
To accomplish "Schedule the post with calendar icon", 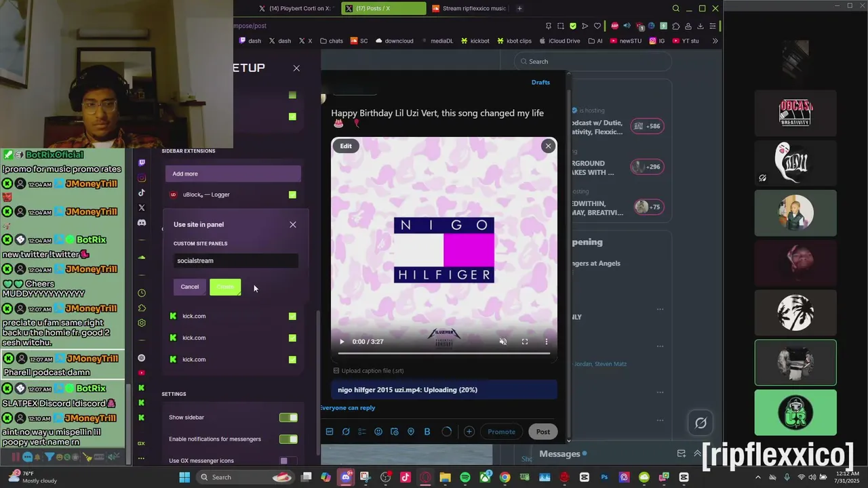I will pos(395,432).
